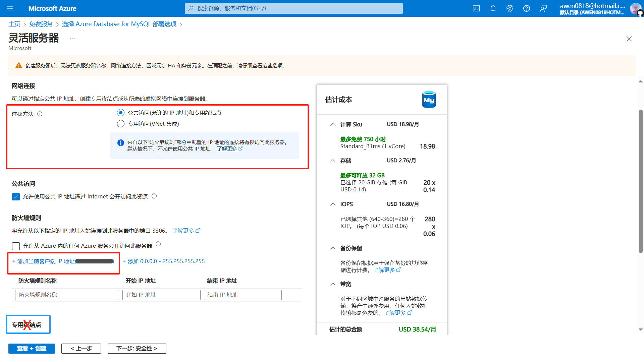The image size is (644, 362).
Task: Click 最多免费 750 小时 text
Action: [x=363, y=139]
